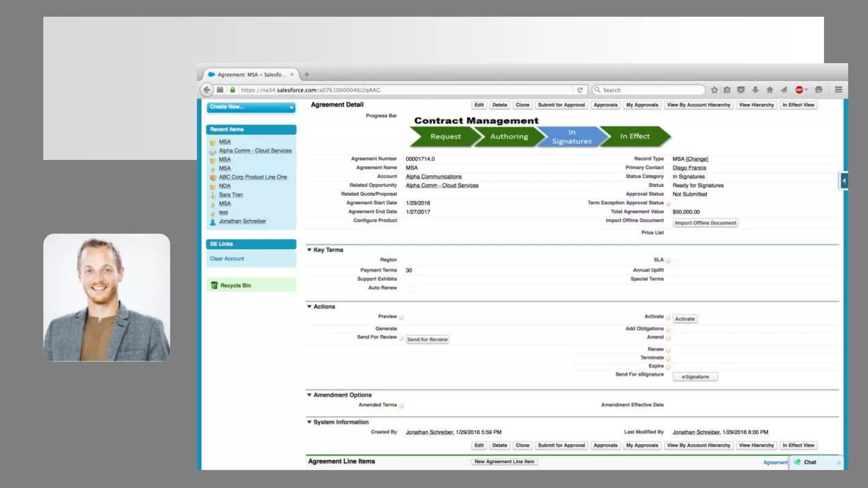Open the NDA recent item

click(x=225, y=186)
